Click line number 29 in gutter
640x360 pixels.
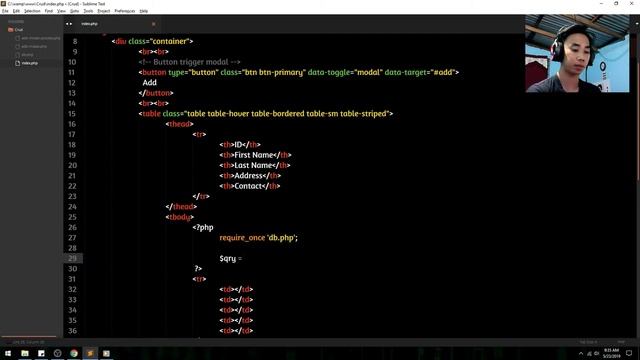(72, 258)
